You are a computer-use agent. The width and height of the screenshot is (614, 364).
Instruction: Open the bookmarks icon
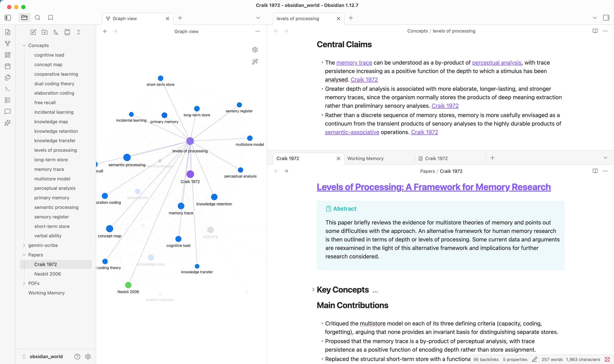(x=51, y=18)
